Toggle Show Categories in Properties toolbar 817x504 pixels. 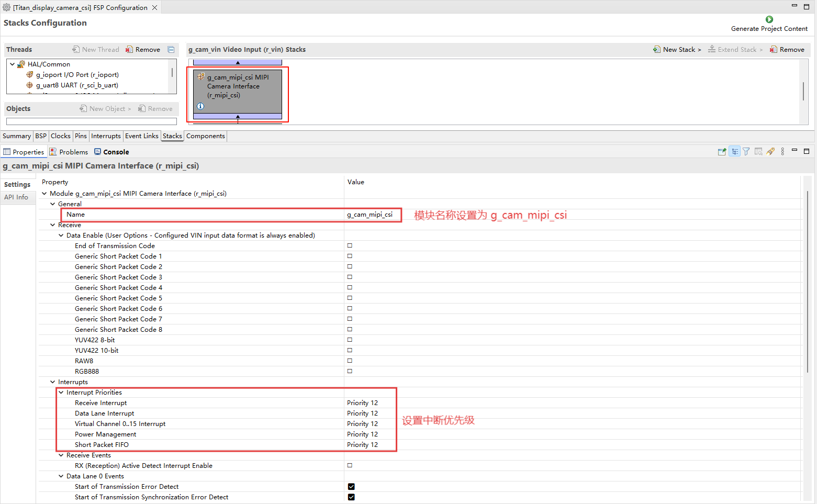click(x=734, y=152)
